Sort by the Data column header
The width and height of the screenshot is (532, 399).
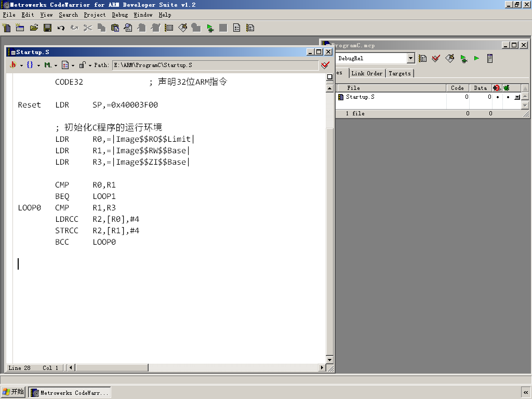click(481, 88)
